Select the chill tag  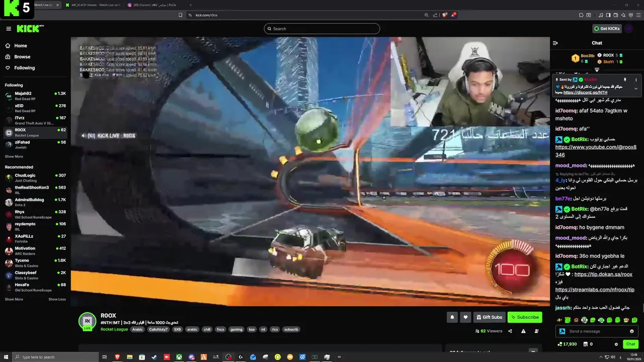pos(207,329)
